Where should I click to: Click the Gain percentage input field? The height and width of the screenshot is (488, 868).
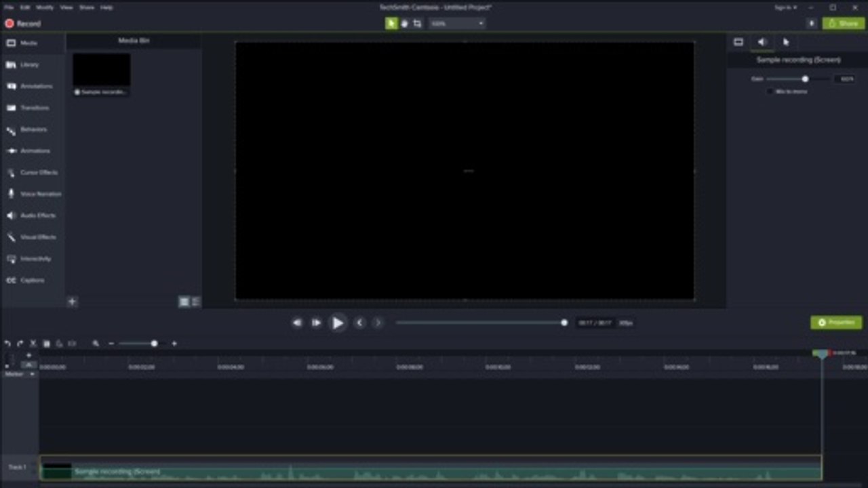(846, 79)
